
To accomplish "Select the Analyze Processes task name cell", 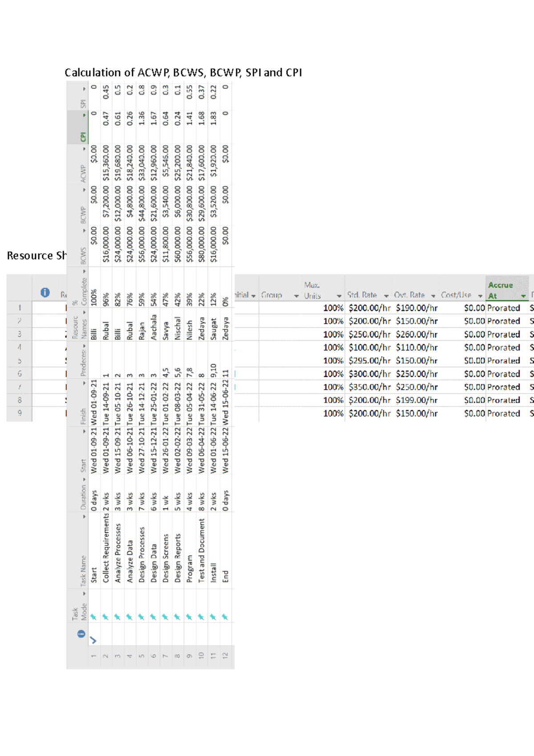I will (117, 552).
